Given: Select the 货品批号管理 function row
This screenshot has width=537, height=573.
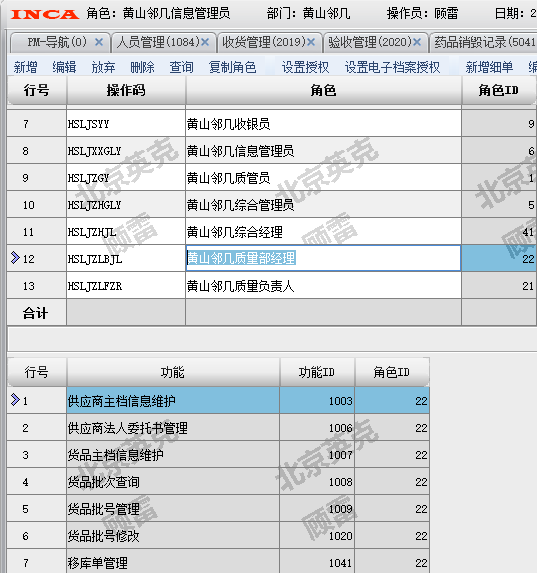Looking at the screenshot, I should [x=218, y=509].
